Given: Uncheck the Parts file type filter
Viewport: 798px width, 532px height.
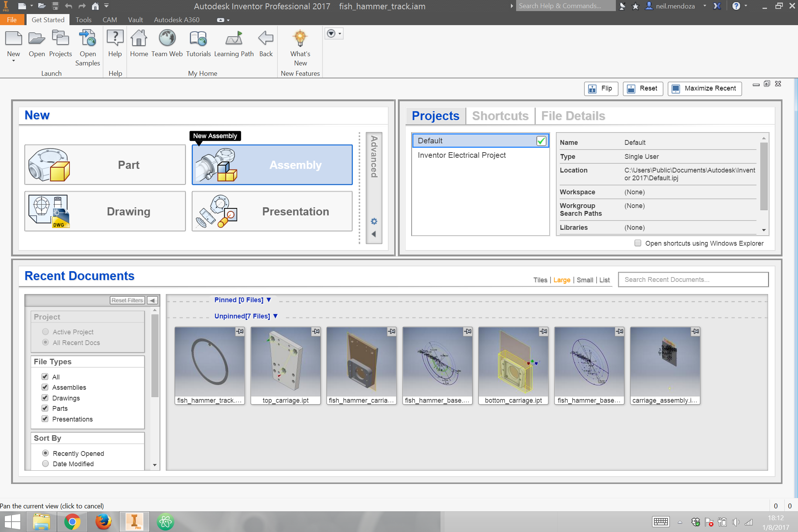Looking at the screenshot, I should pyautogui.click(x=45, y=408).
